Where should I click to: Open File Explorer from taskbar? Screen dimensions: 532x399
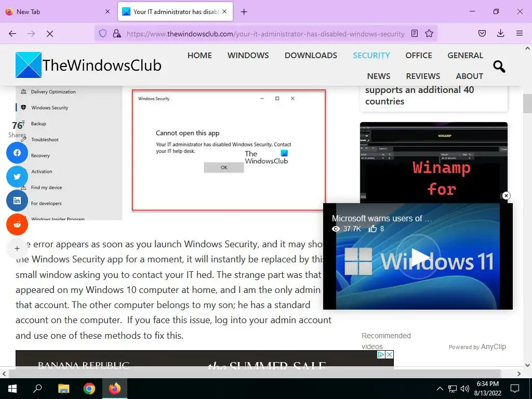(x=63, y=389)
